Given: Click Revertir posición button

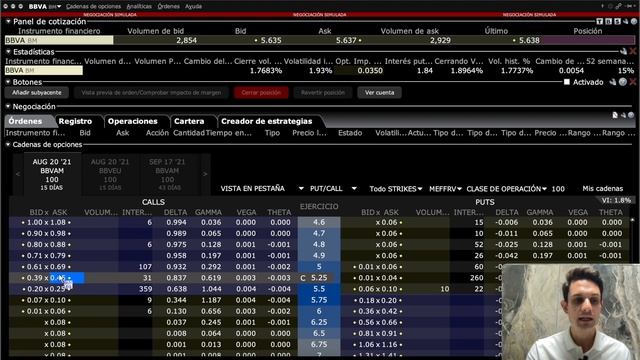Looking at the screenshot, I should click(323, 93).
